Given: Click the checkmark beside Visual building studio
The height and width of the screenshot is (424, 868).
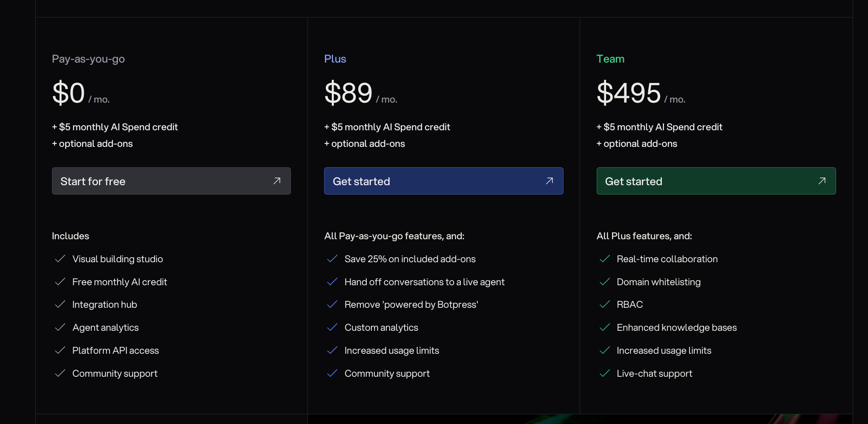Looking at the screenshot, I should 60,259.
